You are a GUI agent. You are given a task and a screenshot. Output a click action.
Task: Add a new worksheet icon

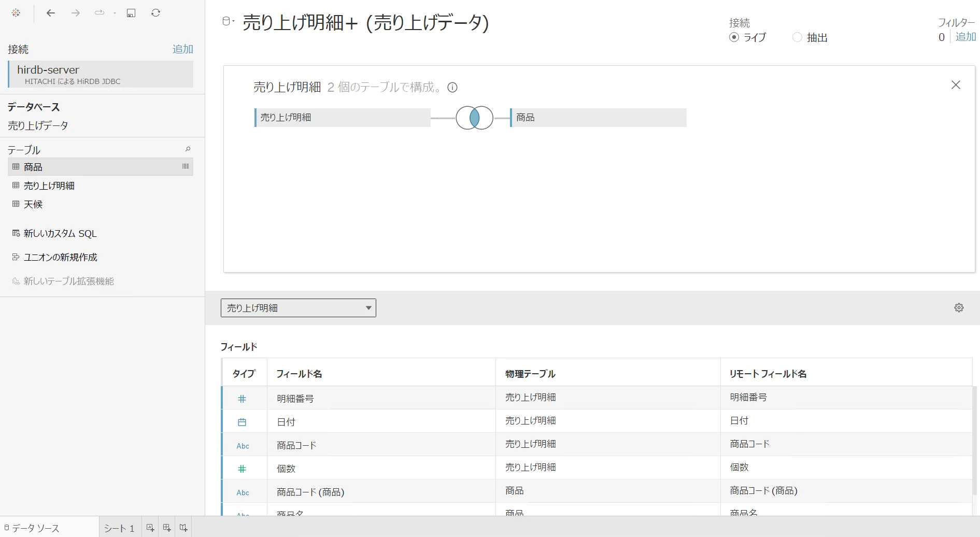coord(150,528)
